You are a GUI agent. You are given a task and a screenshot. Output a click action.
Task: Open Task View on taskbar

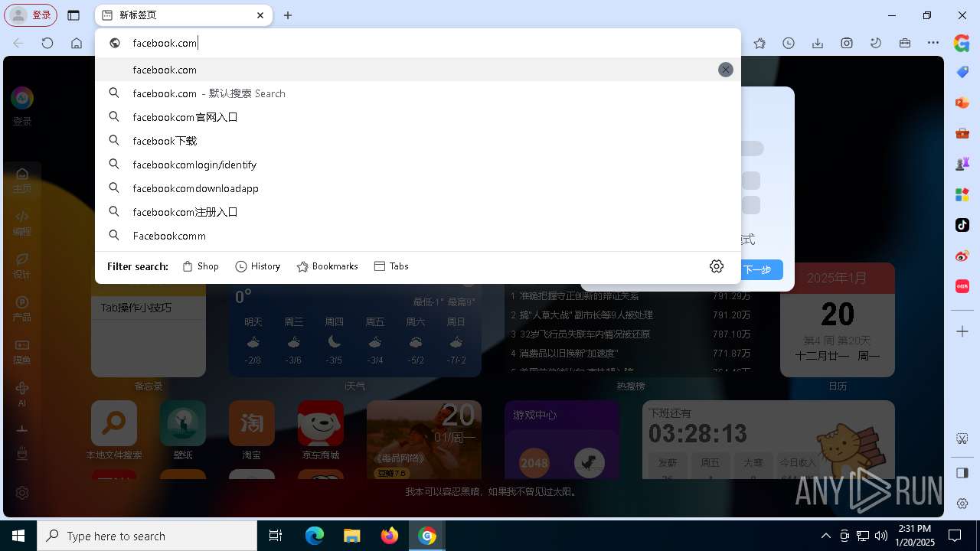click(276, 536)
